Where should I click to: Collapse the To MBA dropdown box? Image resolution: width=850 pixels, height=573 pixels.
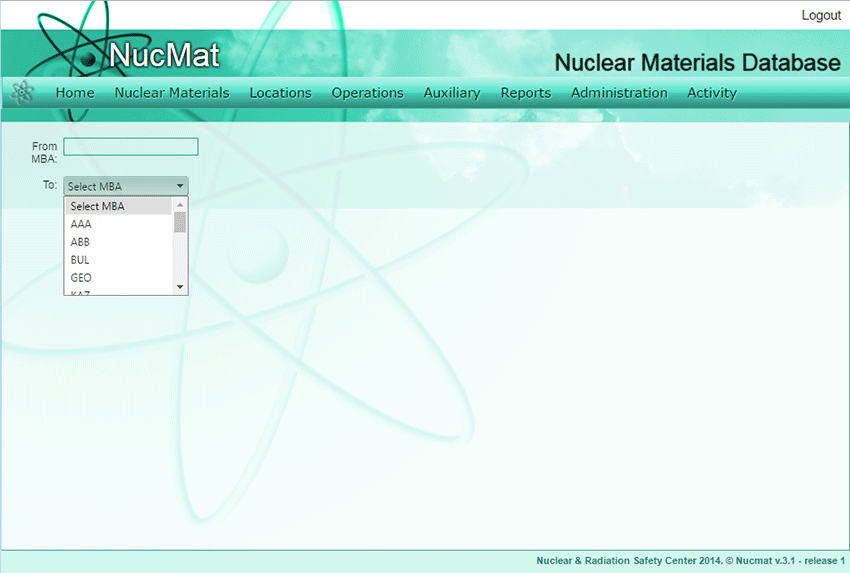pyautogui.click(x=125, y=186)
